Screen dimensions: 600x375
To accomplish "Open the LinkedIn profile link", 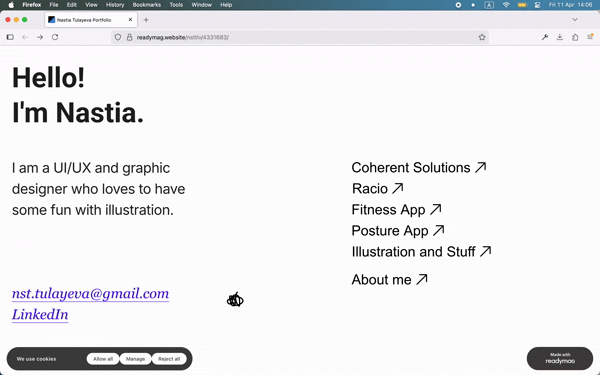I will pyautogui.click(x=40, y=315).
